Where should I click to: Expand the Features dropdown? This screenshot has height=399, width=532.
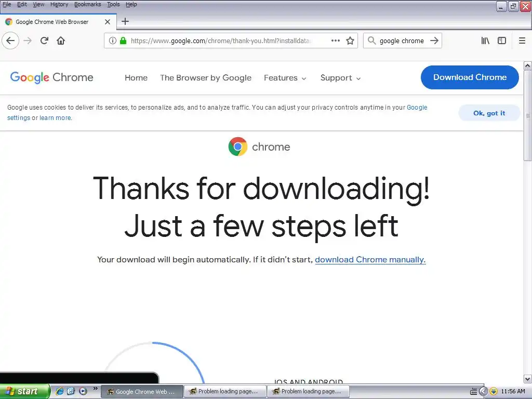[x=285, y=78]
